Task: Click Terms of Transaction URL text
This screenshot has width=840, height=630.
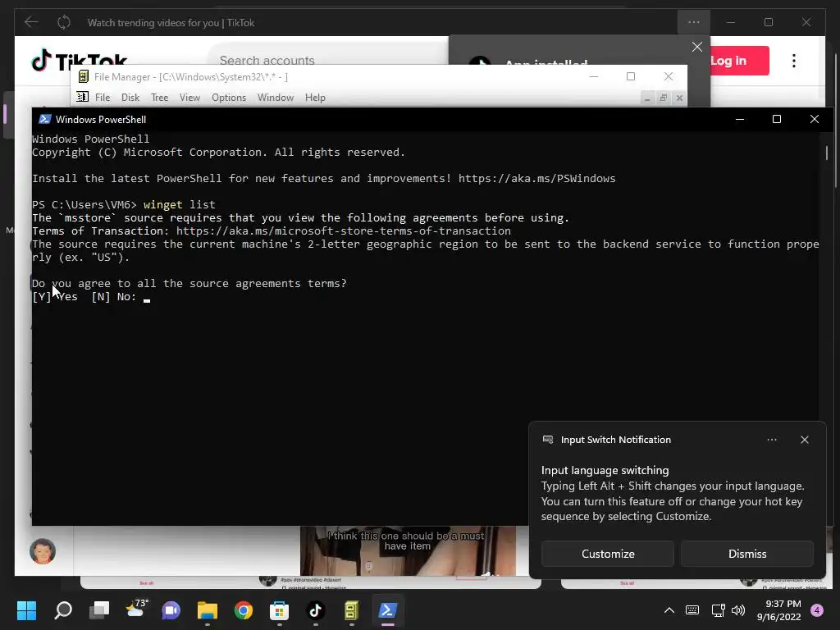Action: point(344,231)
